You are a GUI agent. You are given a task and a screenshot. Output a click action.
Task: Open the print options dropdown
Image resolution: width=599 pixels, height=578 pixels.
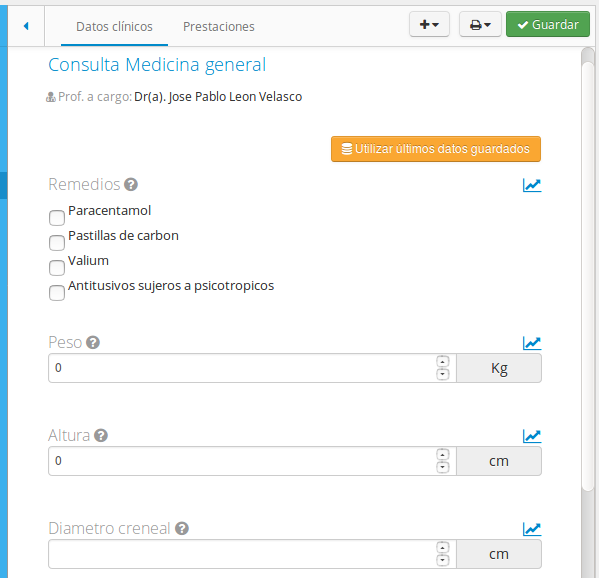pos(480,24)
